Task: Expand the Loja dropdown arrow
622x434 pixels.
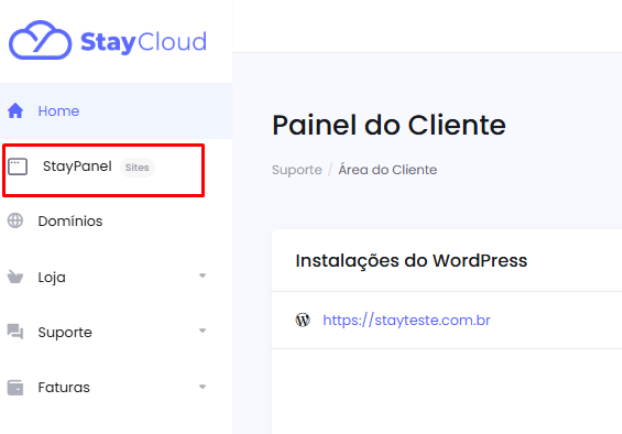Action: (202, 276)
